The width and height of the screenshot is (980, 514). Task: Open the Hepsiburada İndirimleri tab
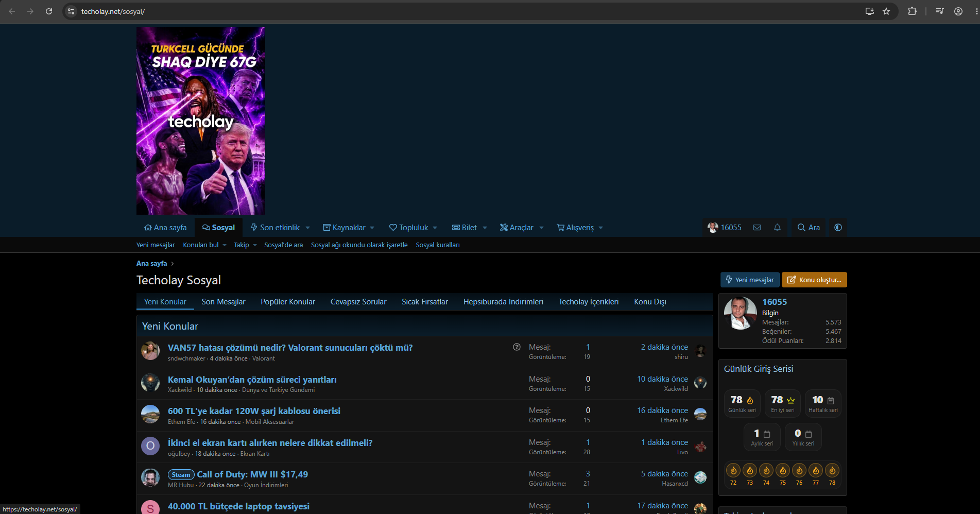(503, 302)
